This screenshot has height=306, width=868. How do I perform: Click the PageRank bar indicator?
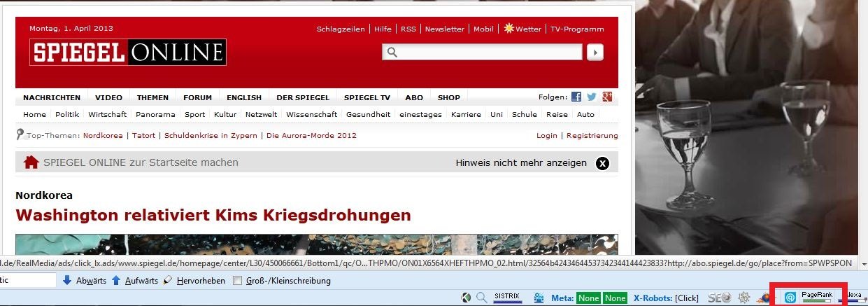coord(817,297)
